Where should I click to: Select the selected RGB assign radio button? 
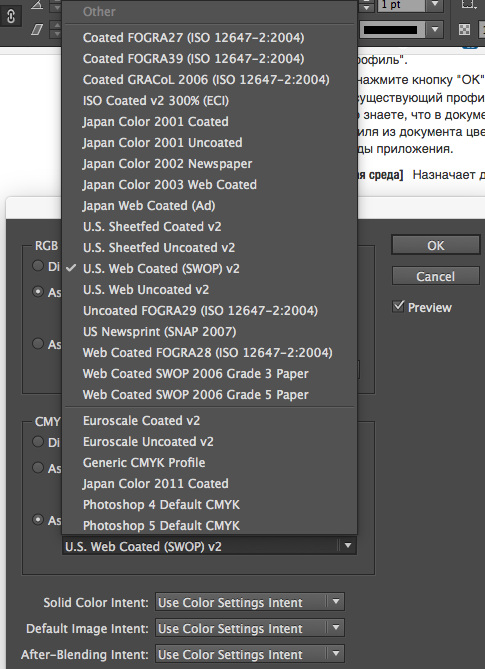click(38, 292)
